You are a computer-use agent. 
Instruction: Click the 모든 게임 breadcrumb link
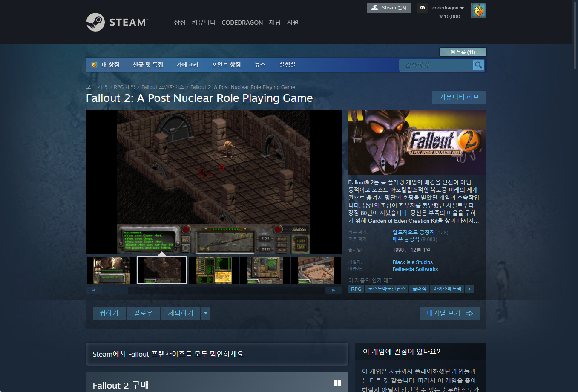click(97, 87)
